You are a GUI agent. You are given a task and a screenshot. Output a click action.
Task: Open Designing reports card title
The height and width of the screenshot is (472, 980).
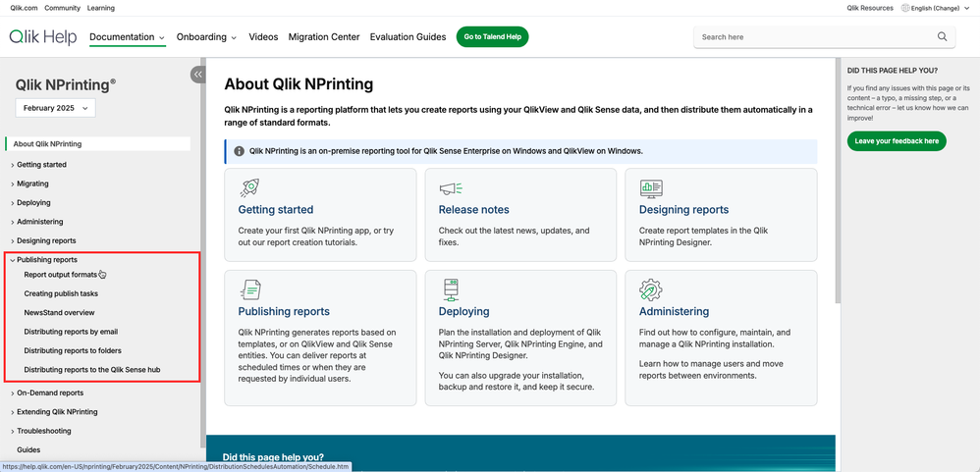[x=683, y=210]
